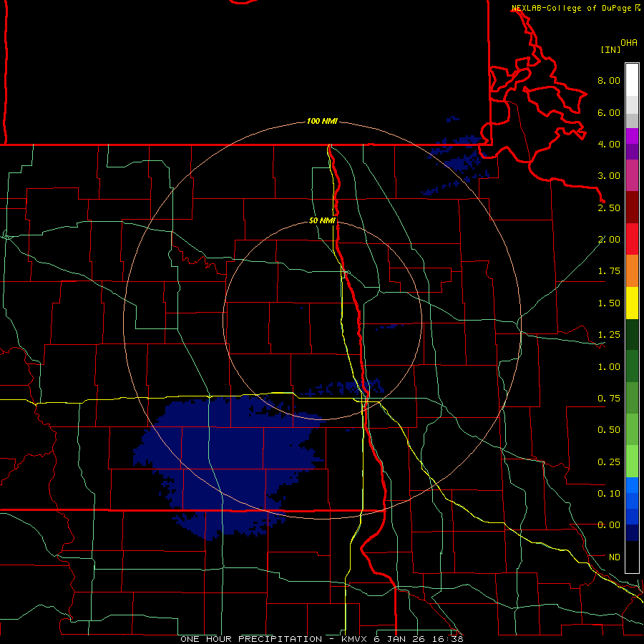The width and height of the screenshot is (644, 644).
Task: Click the NEXLAB-College of DuPage label
Action: click(571, 8)
